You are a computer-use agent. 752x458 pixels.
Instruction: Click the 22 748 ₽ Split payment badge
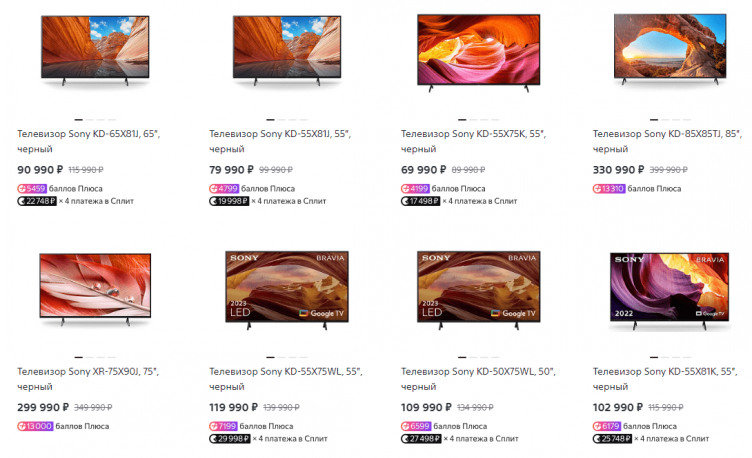click(x=37, y=201)
